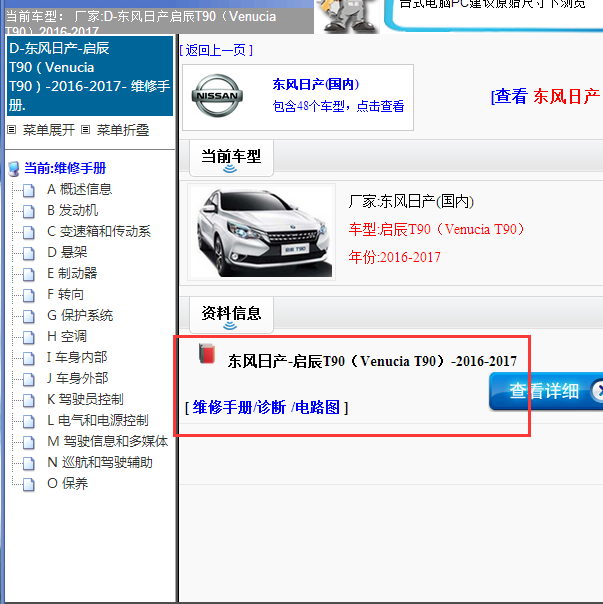The width and height of the screenshot is (603, 604).
Task: Click the 查看 东风日产 link
Action: click(x=546, y=96)
